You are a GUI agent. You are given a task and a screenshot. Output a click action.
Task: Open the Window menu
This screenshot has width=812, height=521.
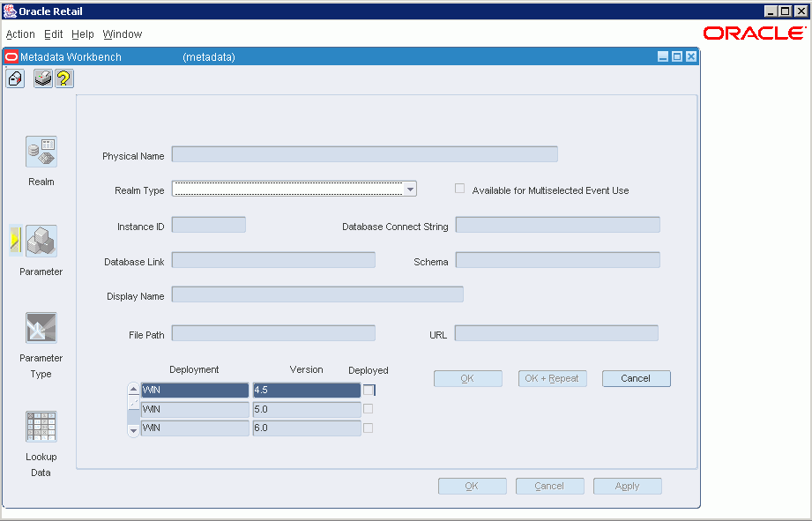coord(123,34)
